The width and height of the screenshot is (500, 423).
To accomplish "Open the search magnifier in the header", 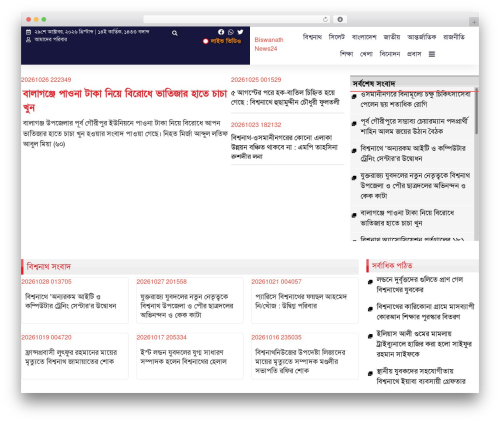I will pyautogui.click(x=175, y=33).
